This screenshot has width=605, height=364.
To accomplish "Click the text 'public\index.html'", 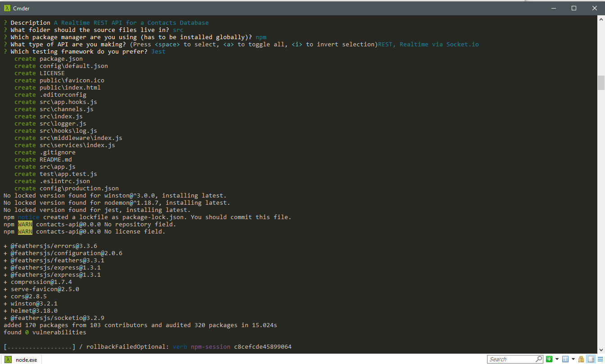I will [x=70, y=88].
